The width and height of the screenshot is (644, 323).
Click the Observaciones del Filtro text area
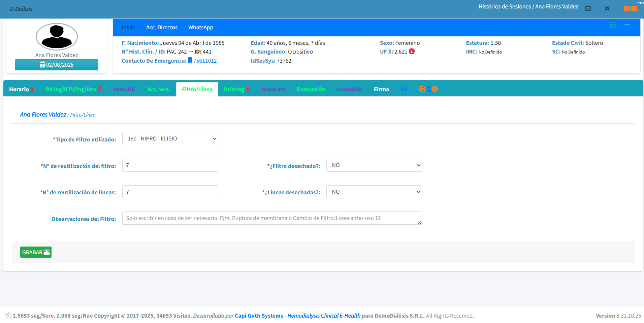(x=272, y=218)
